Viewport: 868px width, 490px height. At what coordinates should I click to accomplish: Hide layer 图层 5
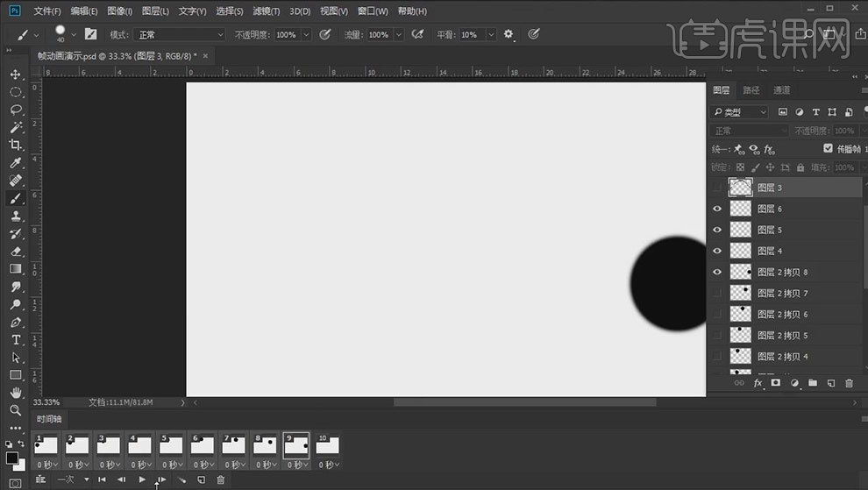pos(717,230)
